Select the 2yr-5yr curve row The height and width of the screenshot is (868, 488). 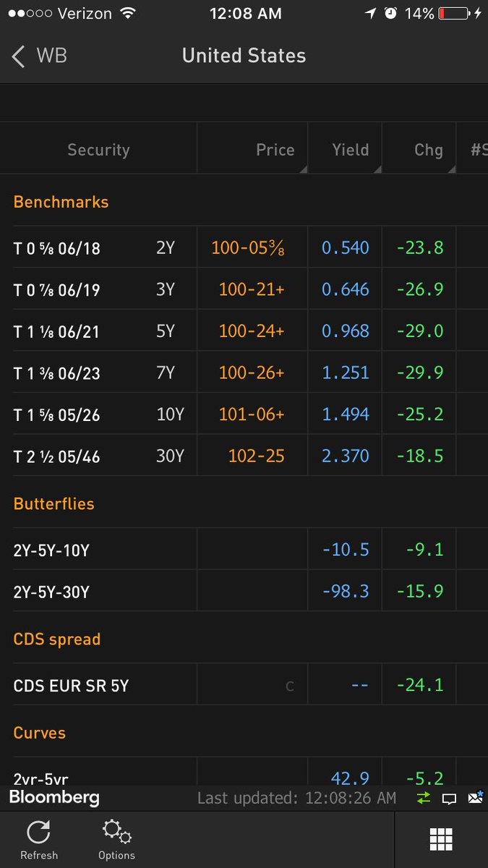tap(244, 773)
